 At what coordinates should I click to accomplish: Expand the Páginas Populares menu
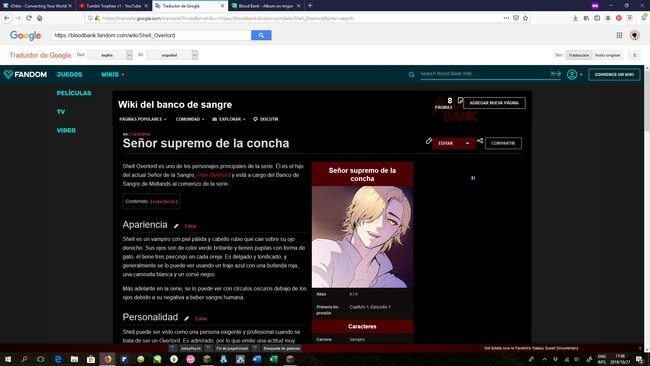point(143,119)
